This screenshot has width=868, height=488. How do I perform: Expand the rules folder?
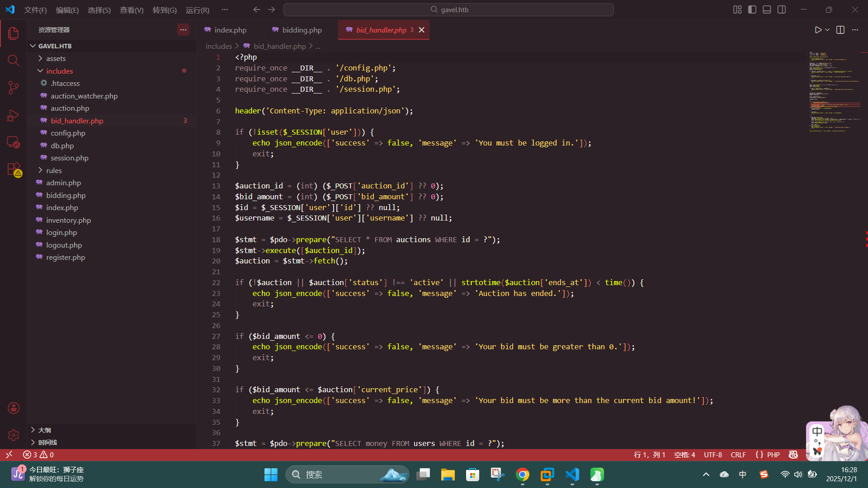point(54,170)
